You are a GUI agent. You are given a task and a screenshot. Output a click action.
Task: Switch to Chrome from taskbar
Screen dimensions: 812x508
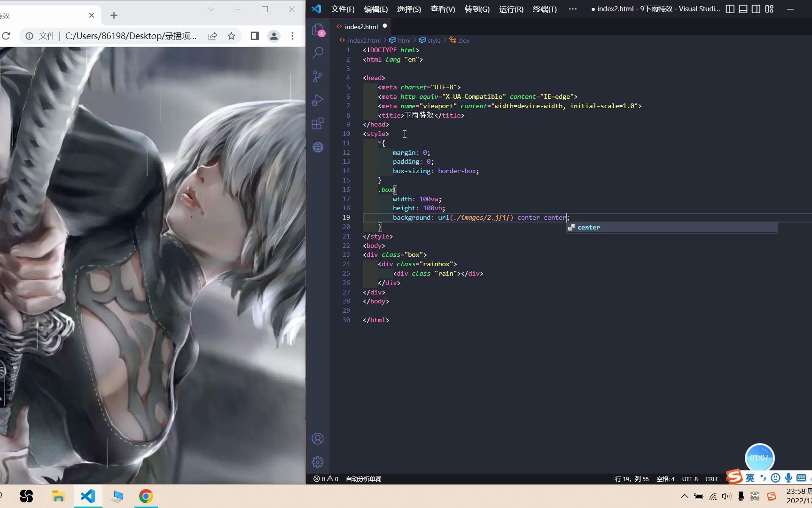click(x=146, y=496)
